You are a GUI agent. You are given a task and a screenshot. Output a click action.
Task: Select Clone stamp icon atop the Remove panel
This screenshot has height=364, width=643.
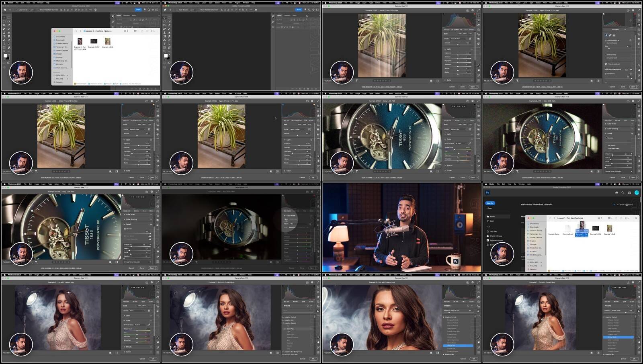pos(614,35)
